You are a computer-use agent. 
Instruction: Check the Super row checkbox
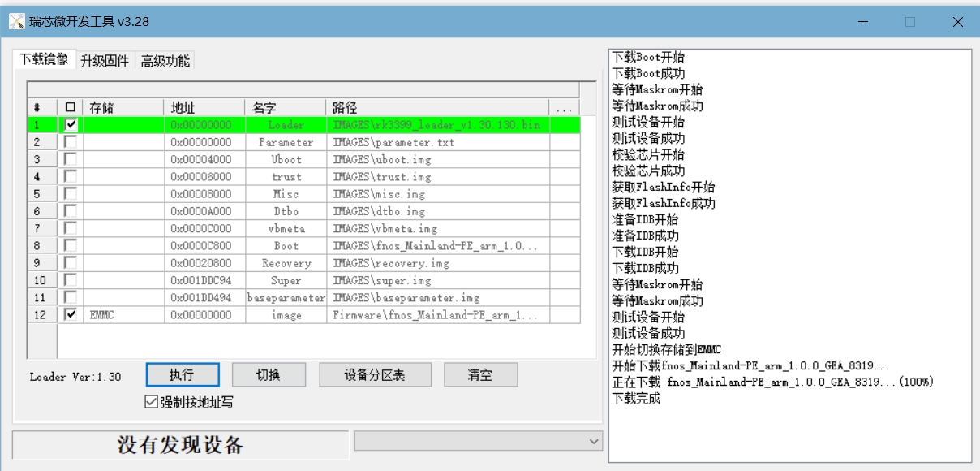coord(71,280)
